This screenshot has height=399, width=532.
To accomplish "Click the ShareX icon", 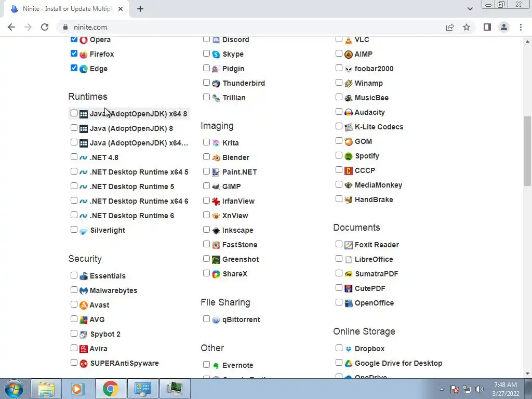I will tap(216, 274).
